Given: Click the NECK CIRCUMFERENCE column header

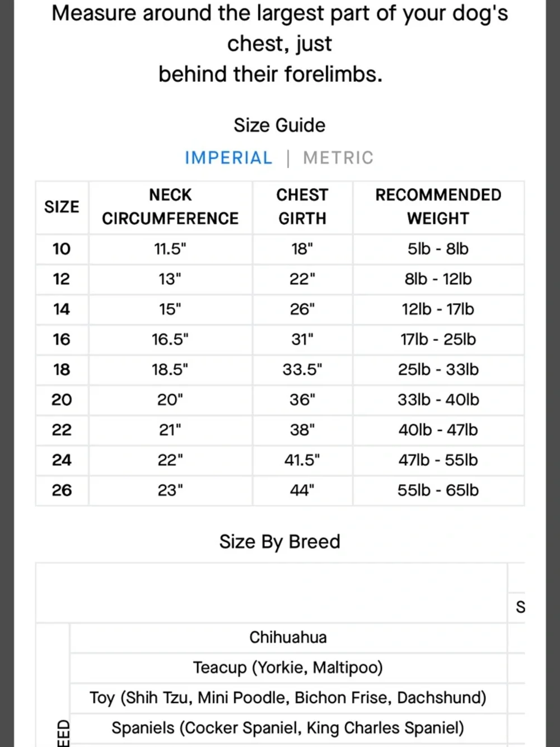Looking at the screenshot, I should point(170,207).
